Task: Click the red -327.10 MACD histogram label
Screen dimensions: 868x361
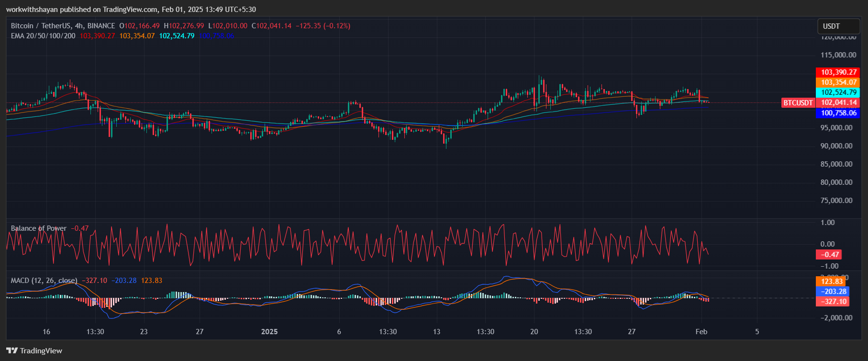Action: pos(833,302)
